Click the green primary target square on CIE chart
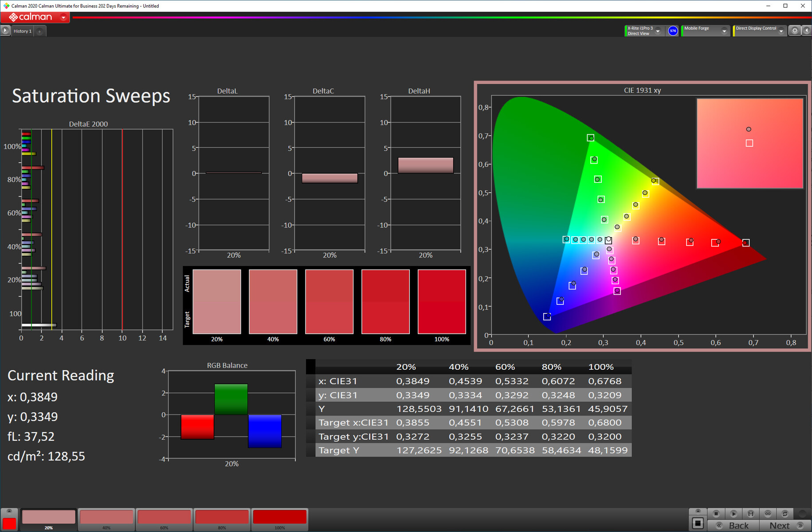This screenshot has height=532, width=812. click(590, 138)
